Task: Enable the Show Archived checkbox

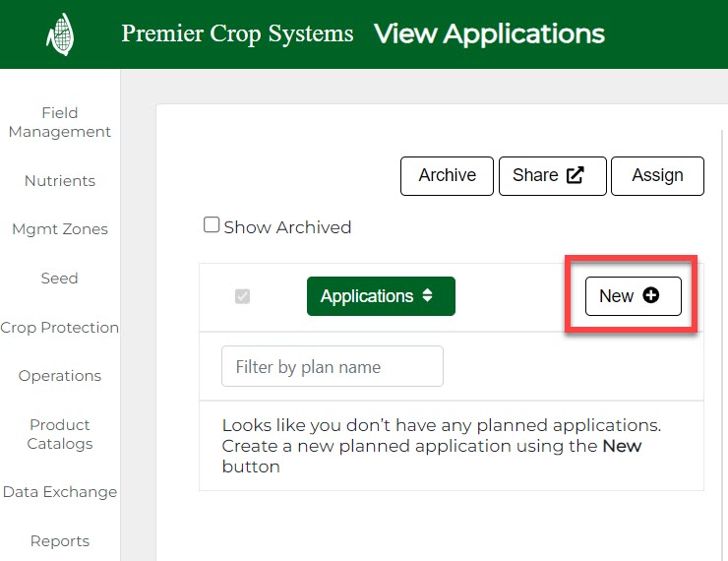Action: click(212, 225)
